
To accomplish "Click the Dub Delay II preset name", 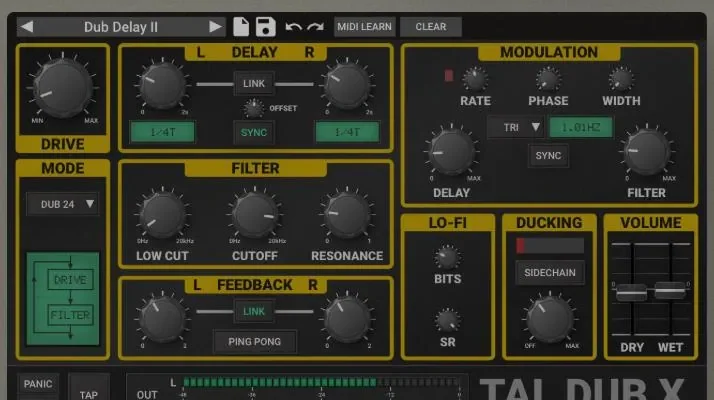I will pos(121,27).
